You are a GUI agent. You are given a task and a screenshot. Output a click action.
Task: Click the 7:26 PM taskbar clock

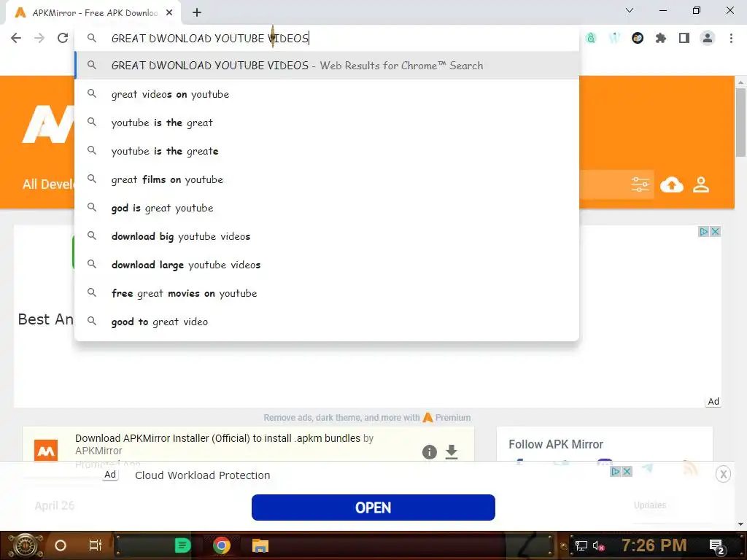coord(654,545)
